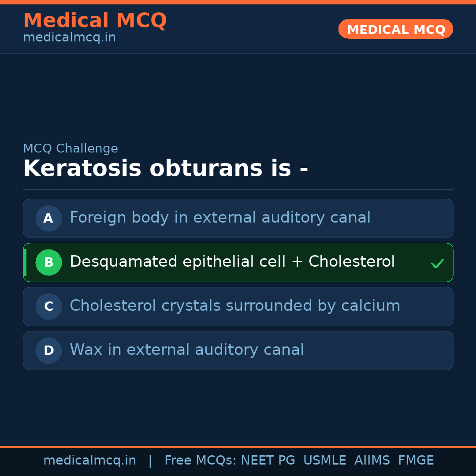Click the green accent bar beside option B

[x=25, y=262]
